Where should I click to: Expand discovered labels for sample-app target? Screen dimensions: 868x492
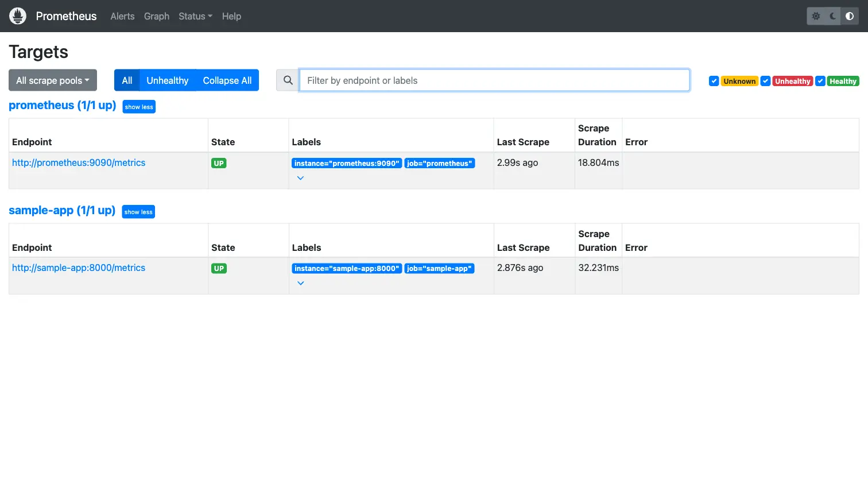point(300,283)
